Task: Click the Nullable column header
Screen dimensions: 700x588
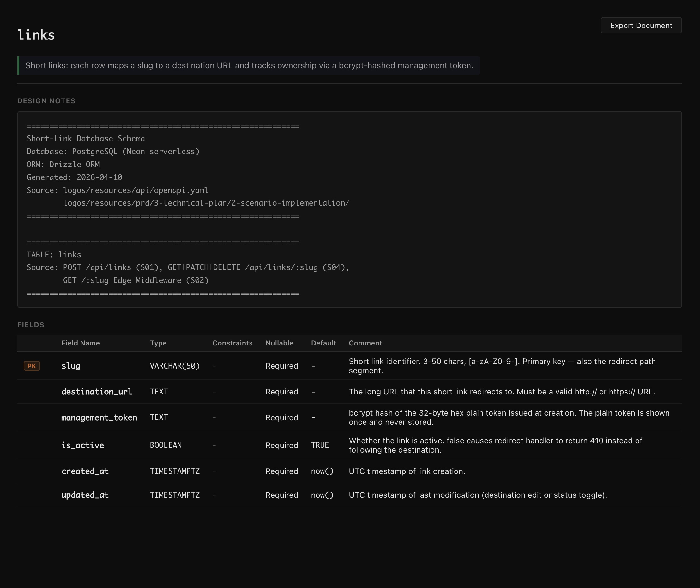Action: pyautogui.click(x=279, y=343)
